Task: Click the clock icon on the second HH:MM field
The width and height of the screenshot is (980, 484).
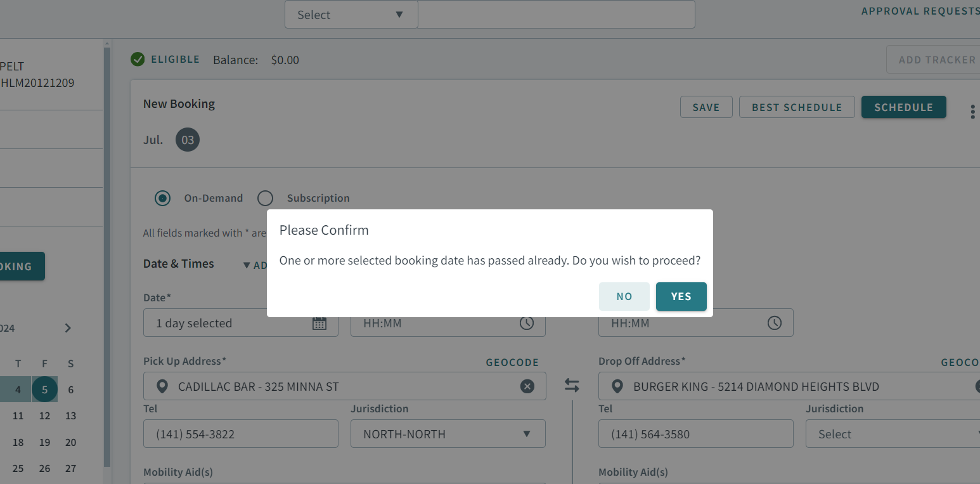Action: coord(774,323)
